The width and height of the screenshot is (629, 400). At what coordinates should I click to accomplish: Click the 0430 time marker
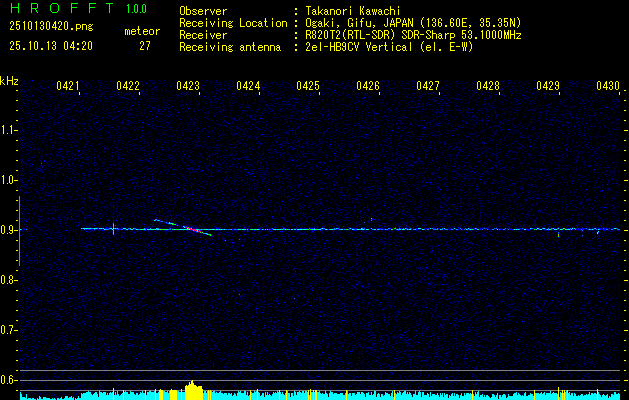point(608,87)
